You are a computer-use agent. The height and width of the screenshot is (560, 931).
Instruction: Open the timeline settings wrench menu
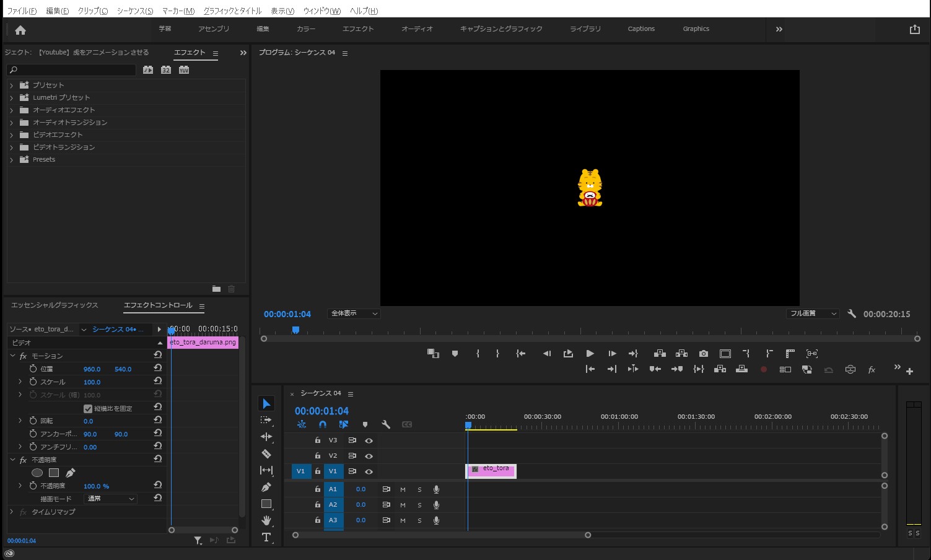coord(386,424)
